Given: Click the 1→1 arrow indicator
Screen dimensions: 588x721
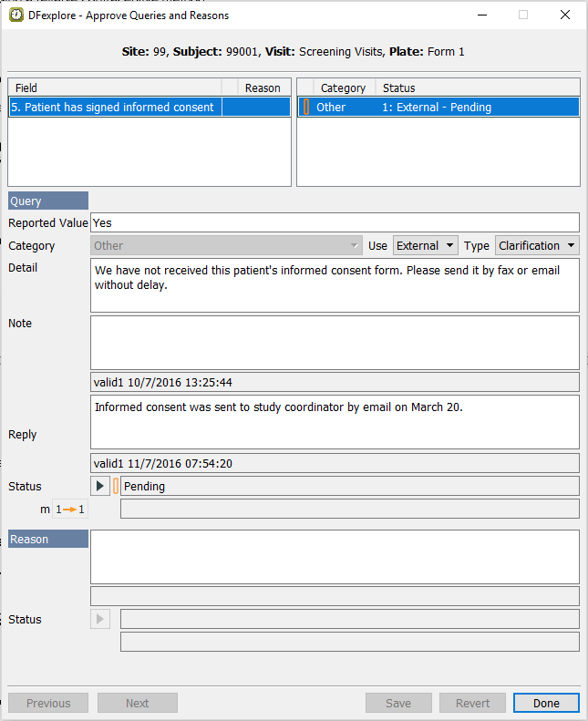Looking at the screenshot, I should (x=70, y=510).
